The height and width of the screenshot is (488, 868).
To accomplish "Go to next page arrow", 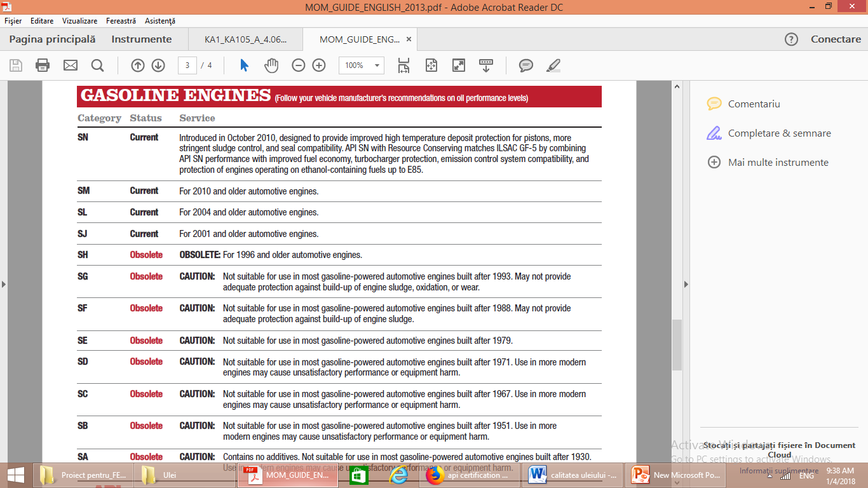I will coord(158,65).
